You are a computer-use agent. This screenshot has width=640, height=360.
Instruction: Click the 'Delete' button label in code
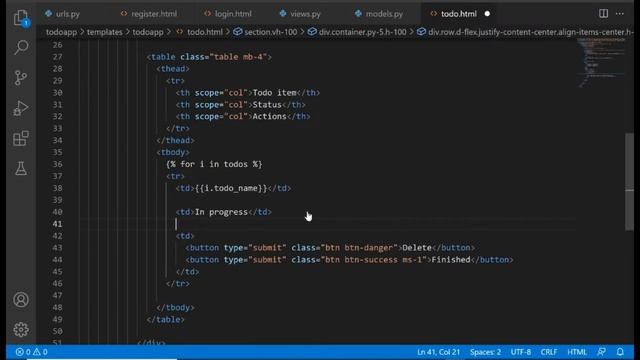click(x=417, y=248)
